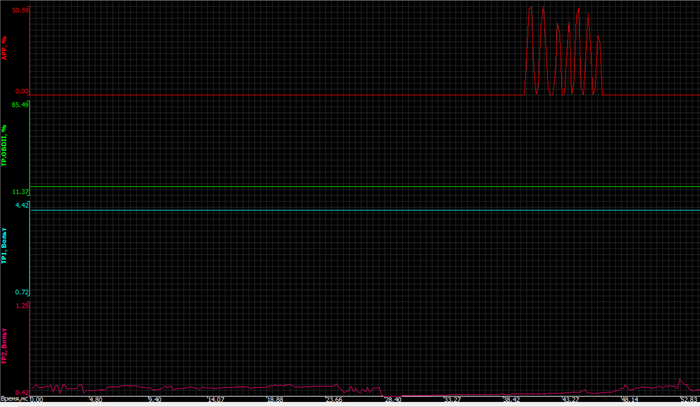
Task: Click the 23.66 time axis tick
Action: coord(333,401)
